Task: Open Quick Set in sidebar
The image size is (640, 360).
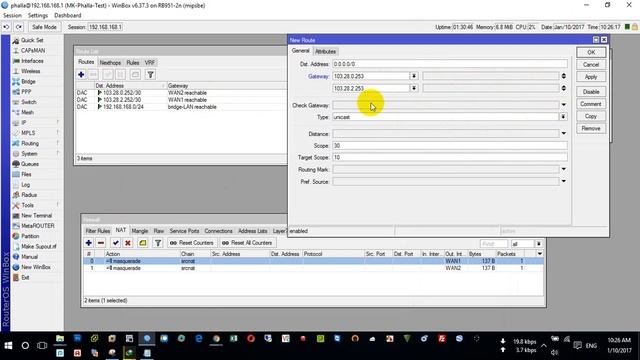Action: tap(32, 40)
